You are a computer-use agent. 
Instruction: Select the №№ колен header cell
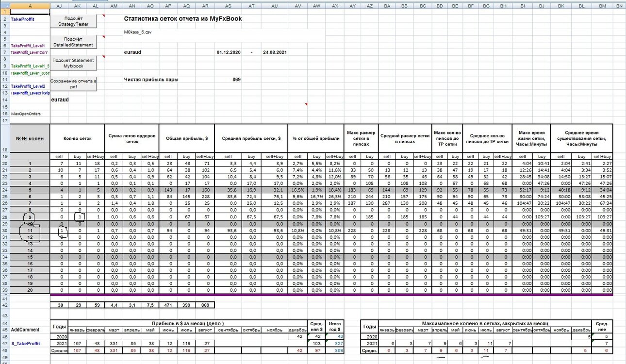point(30,138)
